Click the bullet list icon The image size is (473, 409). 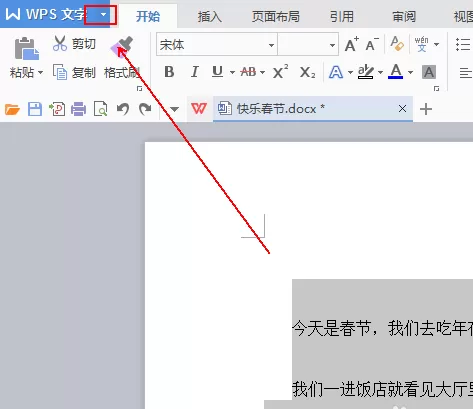point(463,44)
